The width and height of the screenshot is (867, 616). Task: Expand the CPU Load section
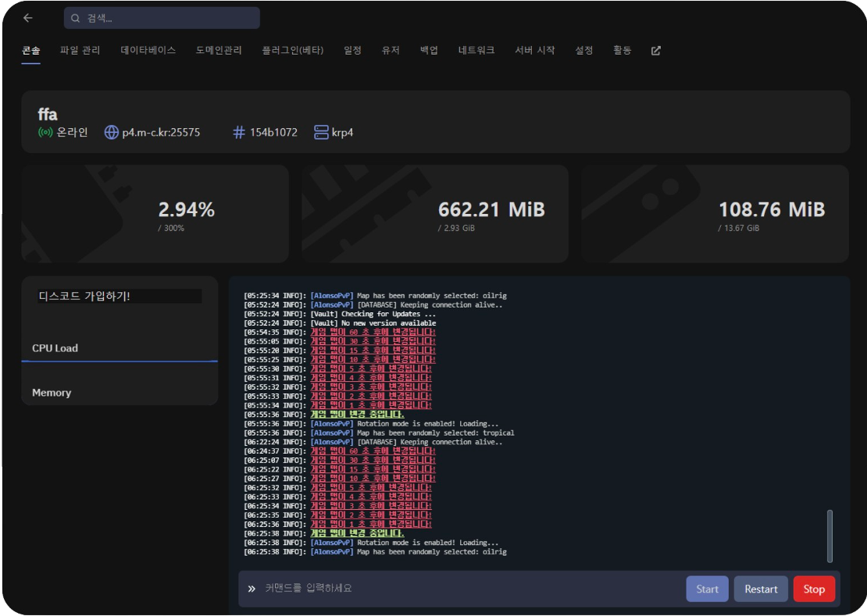pyautogui.click(x=55, y=348)
